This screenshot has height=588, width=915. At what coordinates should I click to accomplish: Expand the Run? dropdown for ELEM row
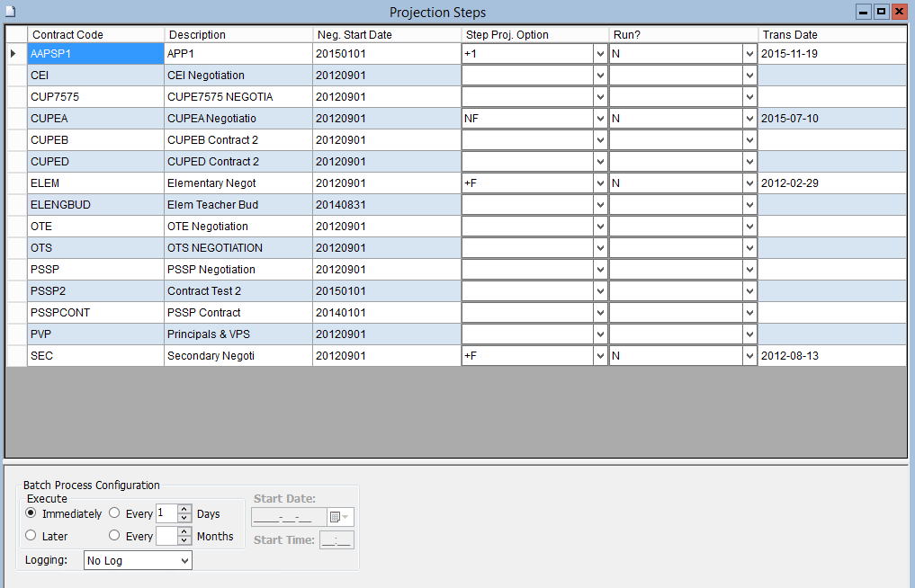(749, 183)
